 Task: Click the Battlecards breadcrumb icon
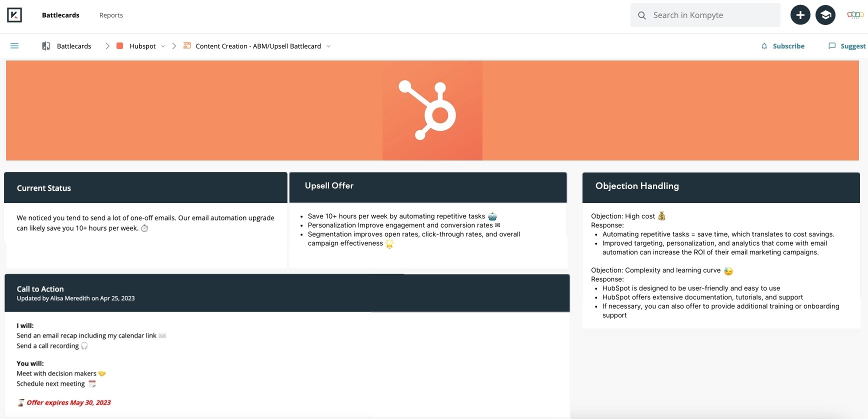coord(46,46)
